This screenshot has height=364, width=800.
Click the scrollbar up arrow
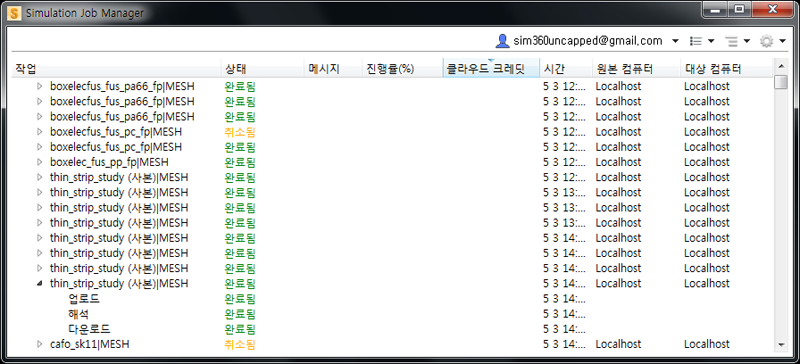pyautogui.click(x=781, y=66)
